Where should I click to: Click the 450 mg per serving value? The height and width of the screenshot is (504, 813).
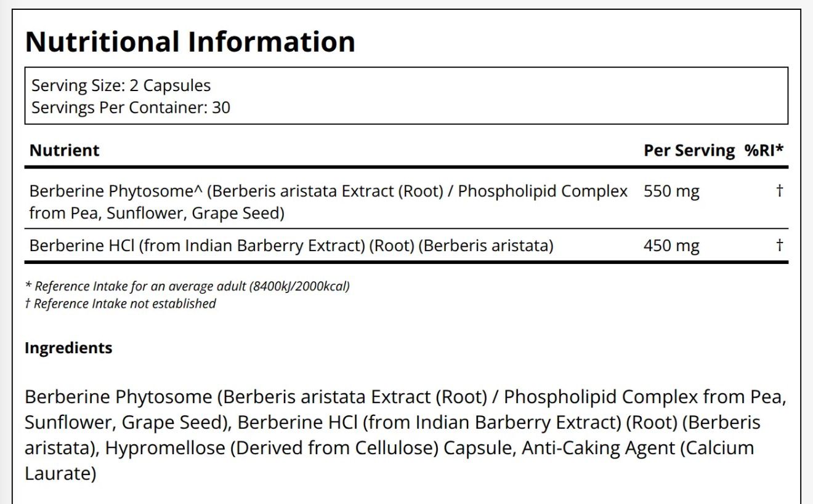coord(671,246)
